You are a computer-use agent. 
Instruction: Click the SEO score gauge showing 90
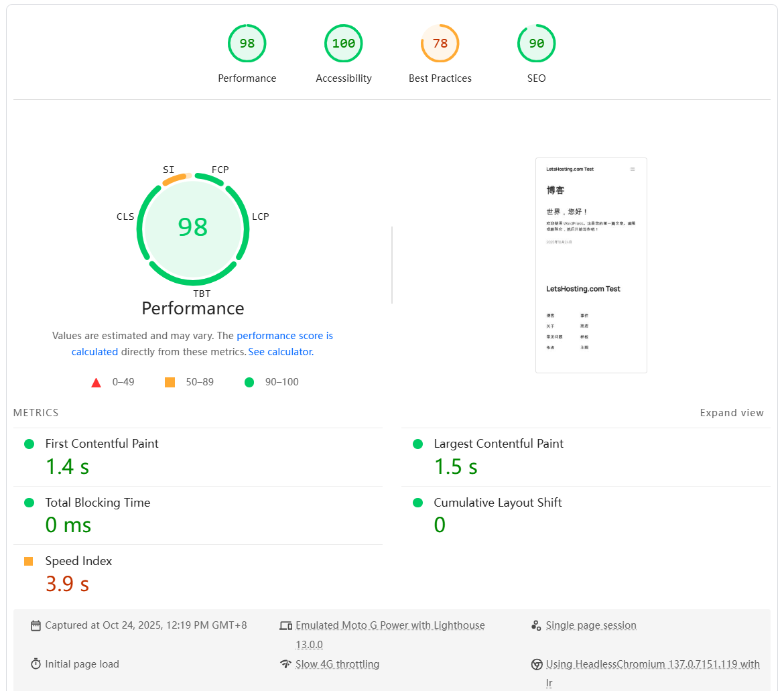pos(537,44)
